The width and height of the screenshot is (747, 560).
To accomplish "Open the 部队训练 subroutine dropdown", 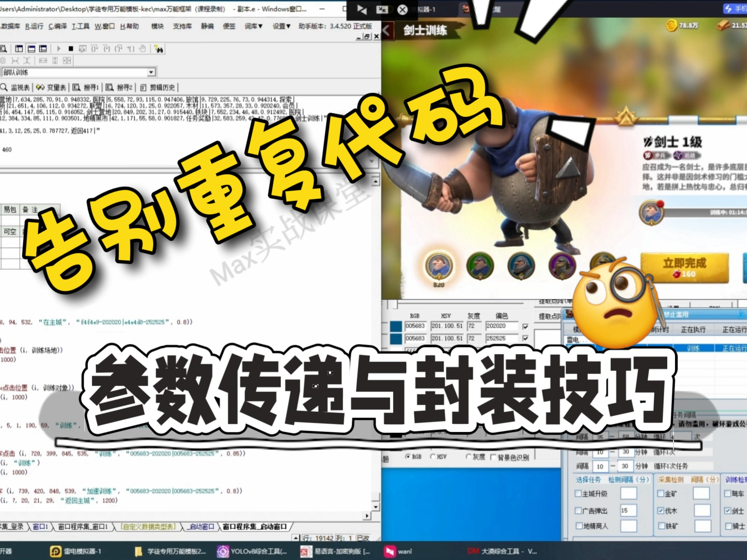I will pyautogui.click(x=151, y=72).
